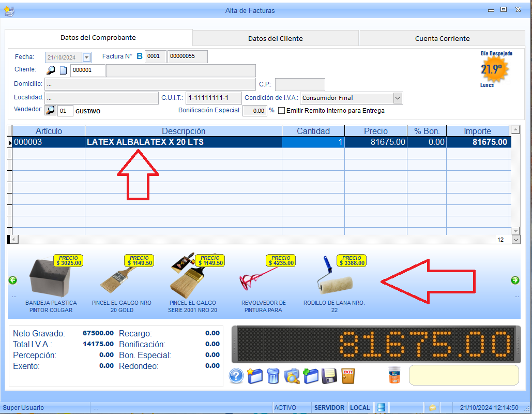The width and height of the screenshot is (532, 414).
Task: Click the Localidad input field
Action: pyautogui.click(x=101, y=98)
